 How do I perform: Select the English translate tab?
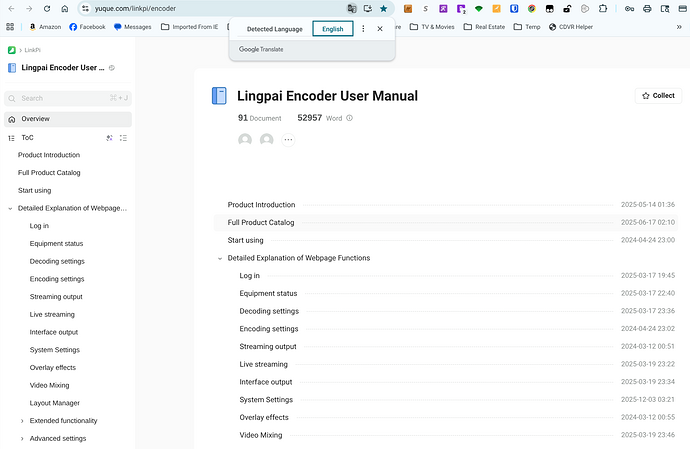point(333,29)
